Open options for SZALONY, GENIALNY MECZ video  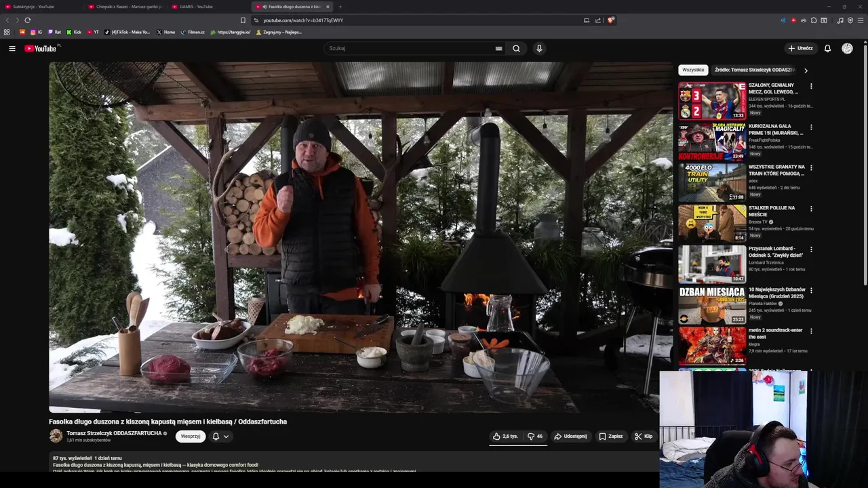coord(811,86)
